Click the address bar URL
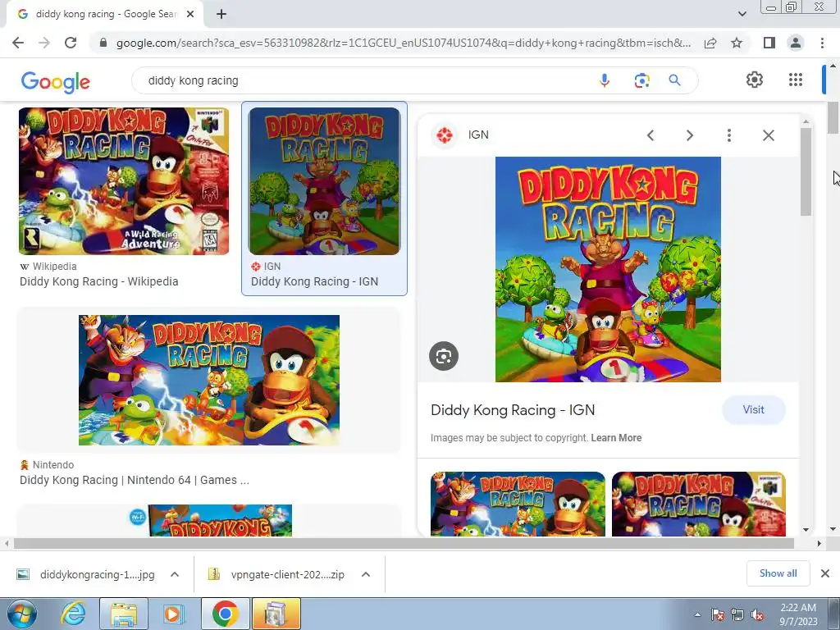 403,43
